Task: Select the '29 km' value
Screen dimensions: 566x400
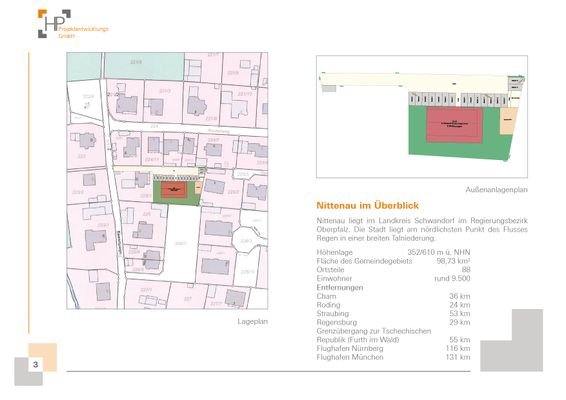Action: [x=460, y=322]
